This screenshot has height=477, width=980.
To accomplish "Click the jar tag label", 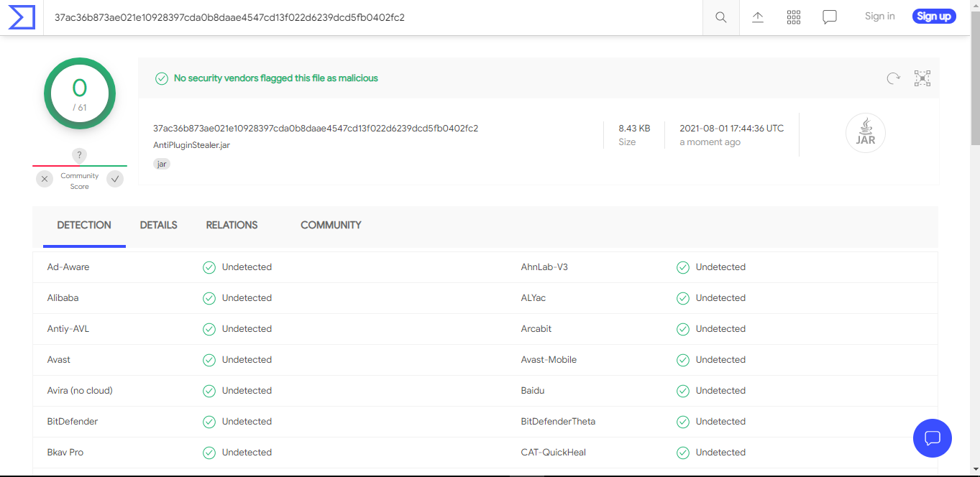I will click(162, 164).
